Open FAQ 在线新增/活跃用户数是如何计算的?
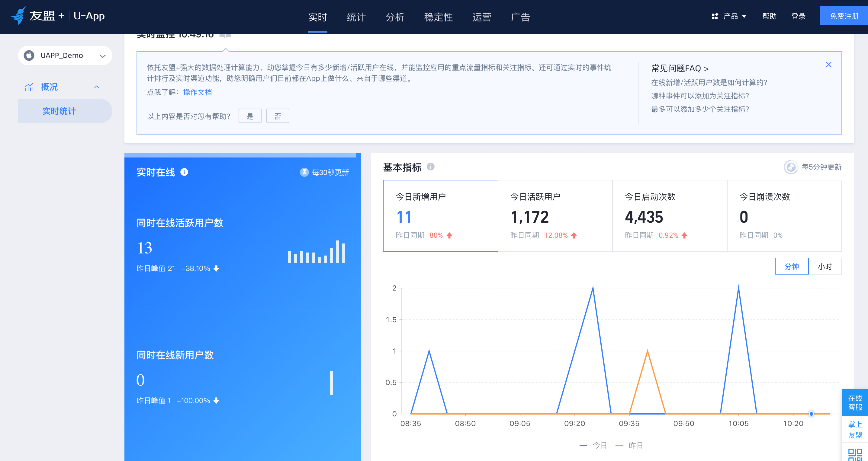 709,83
